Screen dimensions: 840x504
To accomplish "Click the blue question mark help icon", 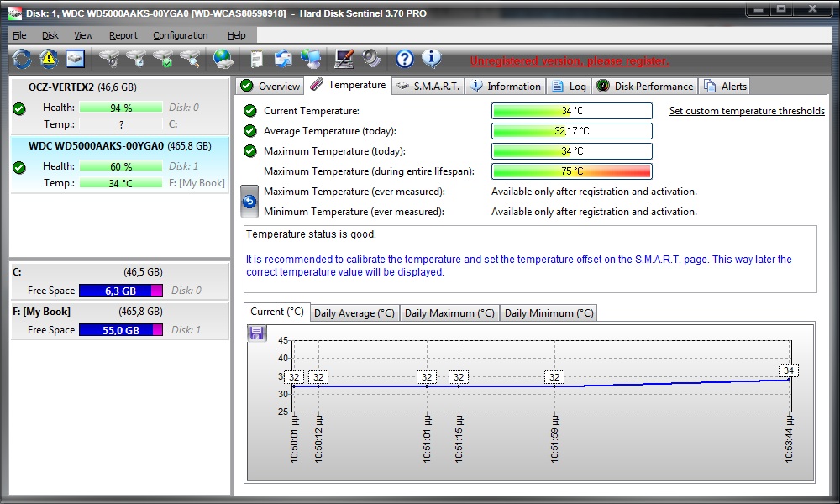I will [405, 59].
